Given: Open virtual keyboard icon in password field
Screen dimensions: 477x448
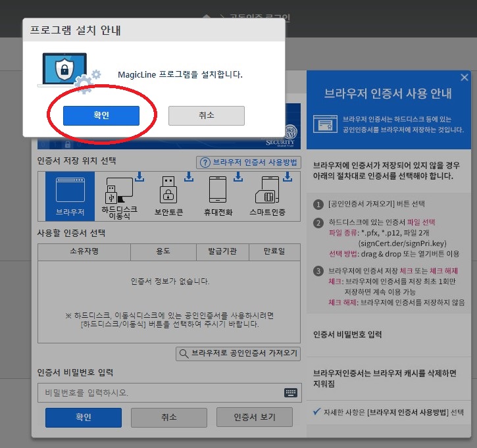Looking at the screenshot, I should pos(291,393).
